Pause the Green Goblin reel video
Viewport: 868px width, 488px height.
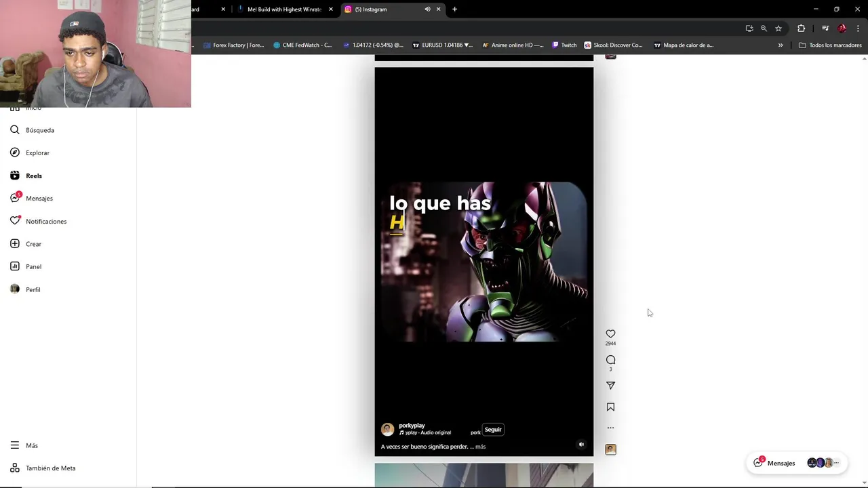click(x=484, y=262)
